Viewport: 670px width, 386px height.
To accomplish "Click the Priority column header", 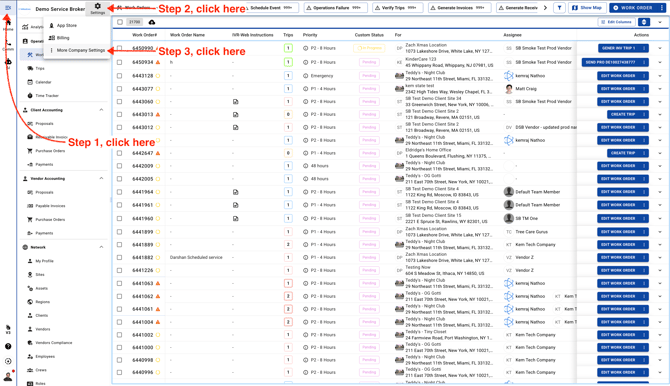I will [310, 35].
